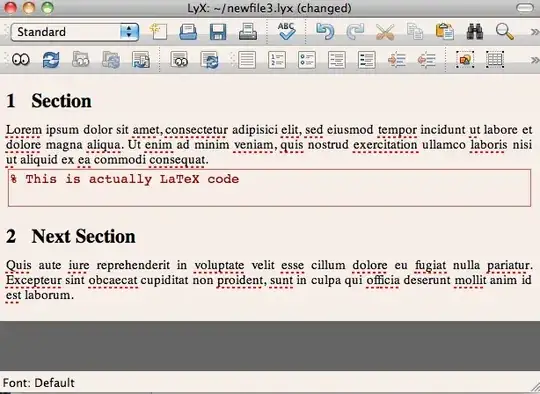Click the page icon left of the toolbar divider
This screenshot has width=540, height=394.
pyautogui.click(x=141, y=60)
